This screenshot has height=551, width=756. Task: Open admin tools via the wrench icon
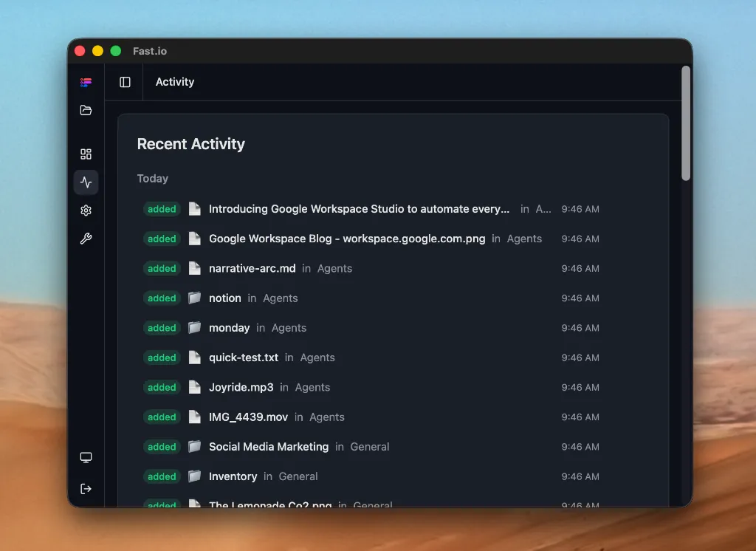86,239
